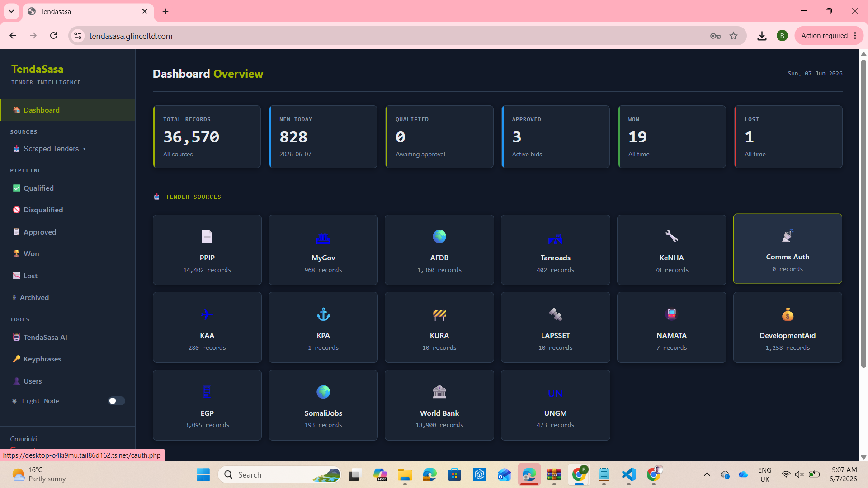
Task: Click the KAA airplane icon
Action: click(207, 314)
